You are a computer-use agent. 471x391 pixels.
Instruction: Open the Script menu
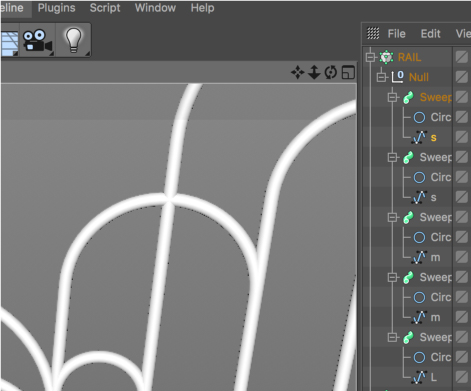(105, 8)
